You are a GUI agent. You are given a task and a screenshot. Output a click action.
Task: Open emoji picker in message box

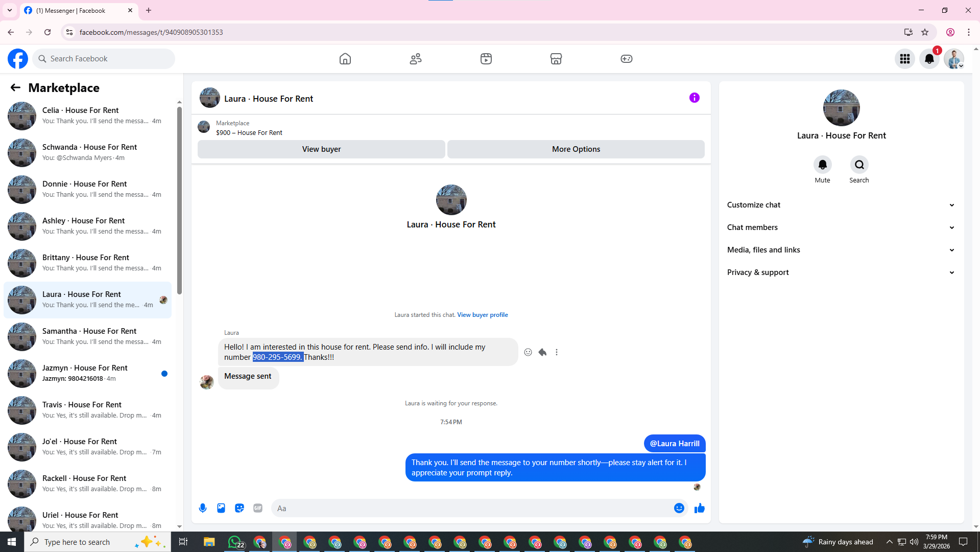click(x=679, y=508)
